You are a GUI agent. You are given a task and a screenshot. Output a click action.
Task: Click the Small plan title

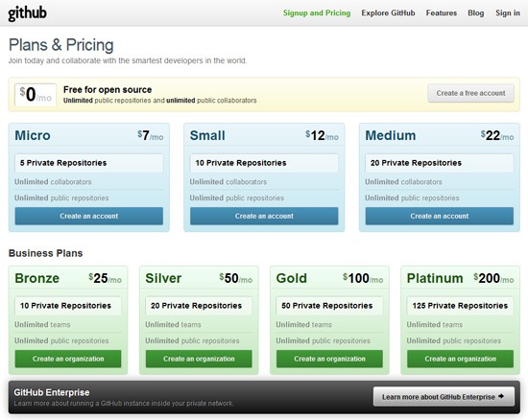pos(207,135)
